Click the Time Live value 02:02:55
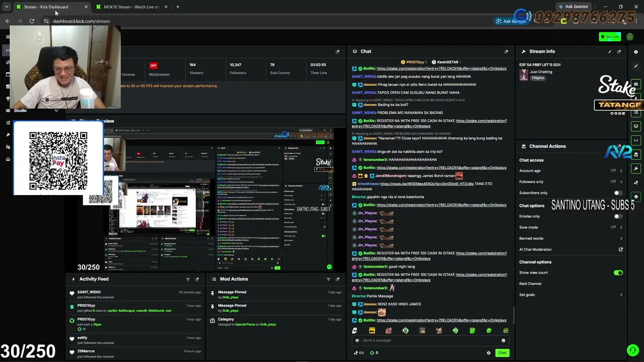The image size is (644, 362). click(x=318, y=65)
